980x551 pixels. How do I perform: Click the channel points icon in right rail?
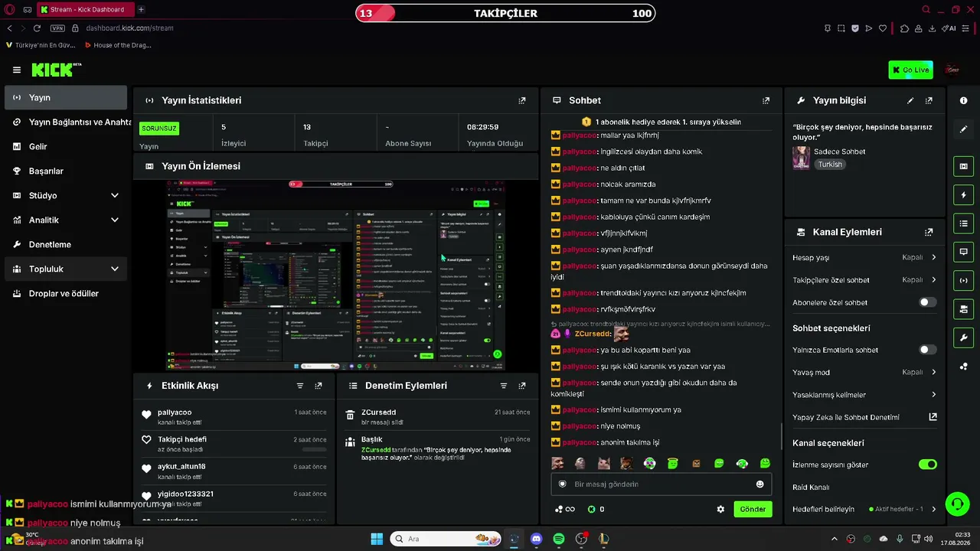pos(963,367)
